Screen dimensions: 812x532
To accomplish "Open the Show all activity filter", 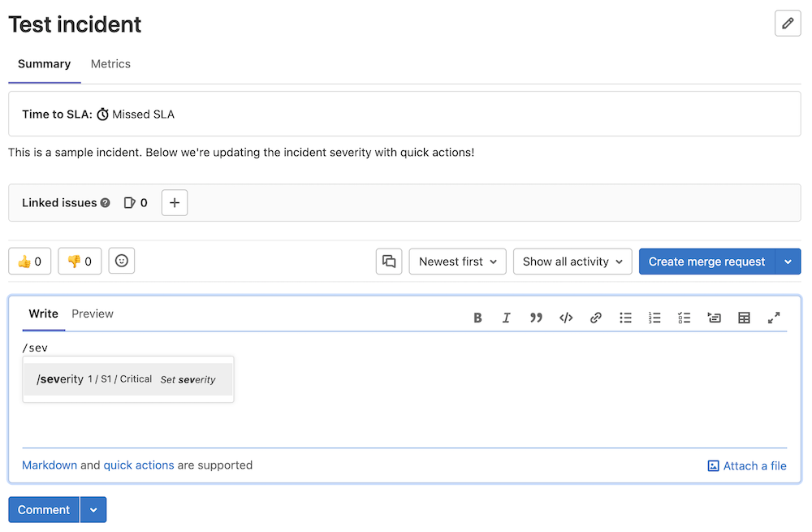I will (x=572, y=261).
